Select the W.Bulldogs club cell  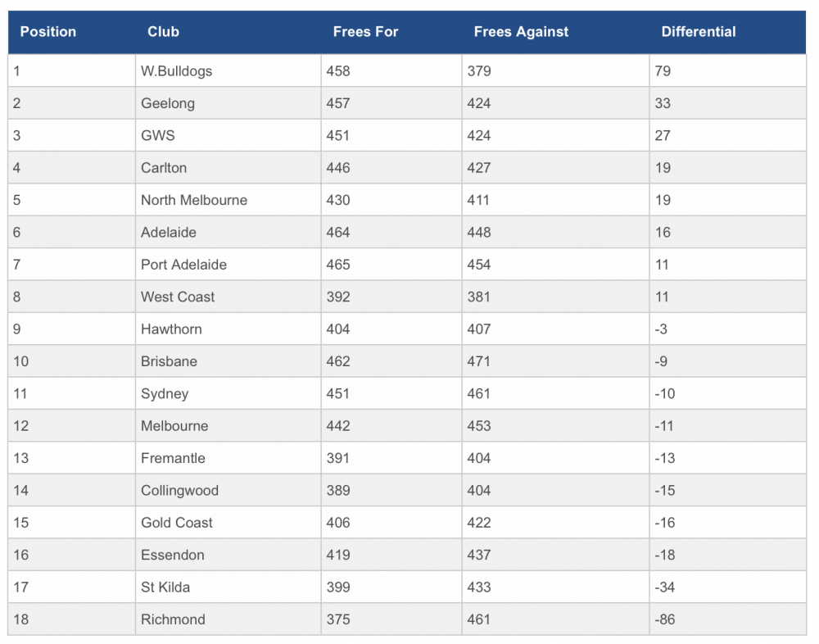[x=229, y=71]
